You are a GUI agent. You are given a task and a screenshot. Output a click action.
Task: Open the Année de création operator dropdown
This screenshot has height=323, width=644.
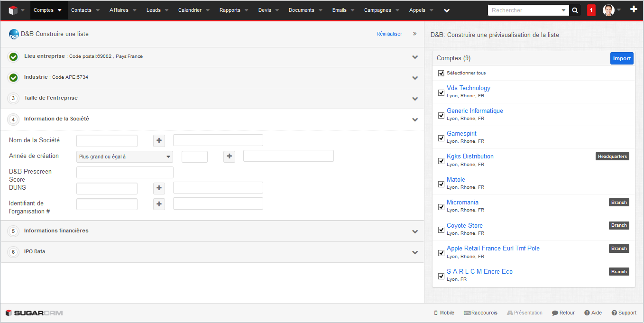[x=124, y=157]
